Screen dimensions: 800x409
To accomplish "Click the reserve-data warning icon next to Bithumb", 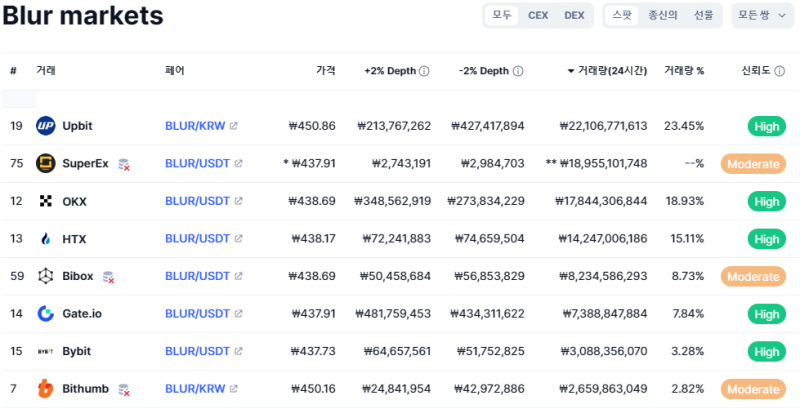I will pyautogui.click(x=123, y=390).
